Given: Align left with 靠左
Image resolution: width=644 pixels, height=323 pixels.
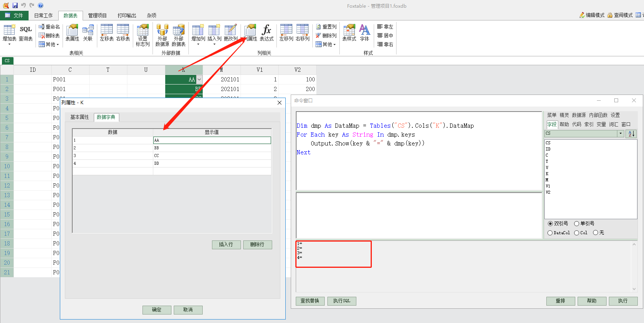Looking at the screenshot, I should [385, 27].
